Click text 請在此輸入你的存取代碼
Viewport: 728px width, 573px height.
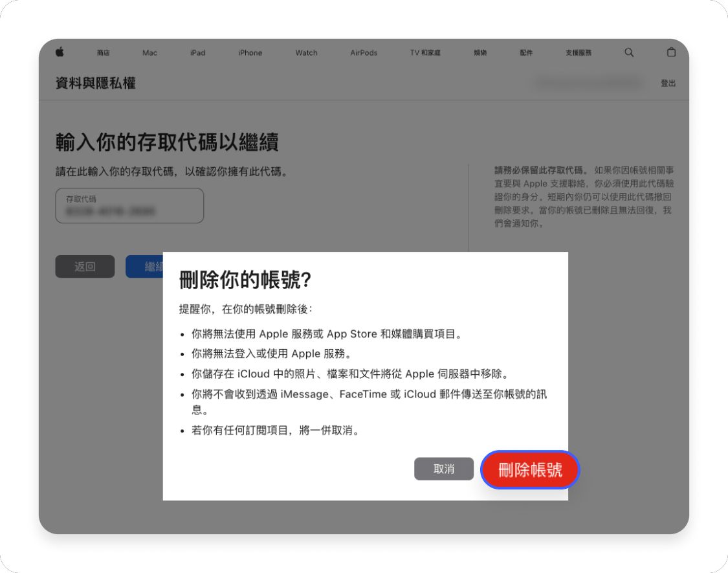173,172
